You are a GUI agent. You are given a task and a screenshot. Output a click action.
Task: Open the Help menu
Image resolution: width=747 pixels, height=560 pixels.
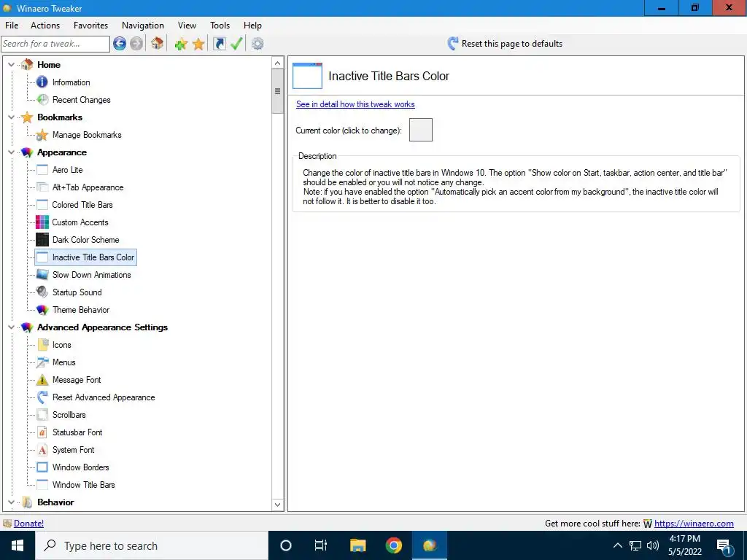252,26
